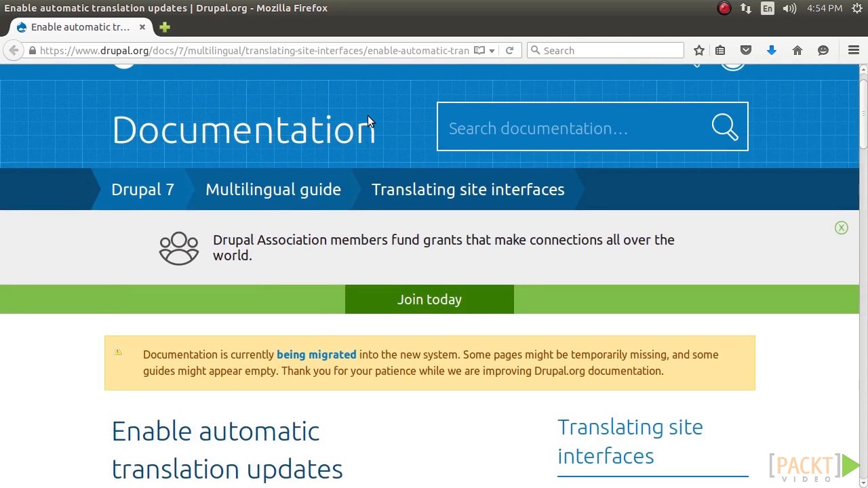Viewport: 868px width, 488px height.
Task: Click the red recording indicator in system tray
Action: coord(724,8)
